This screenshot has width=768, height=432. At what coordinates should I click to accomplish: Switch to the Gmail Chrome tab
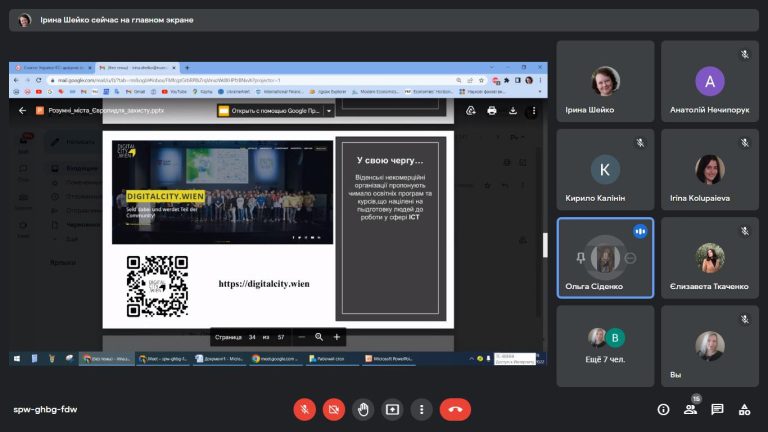pos(137,68)
